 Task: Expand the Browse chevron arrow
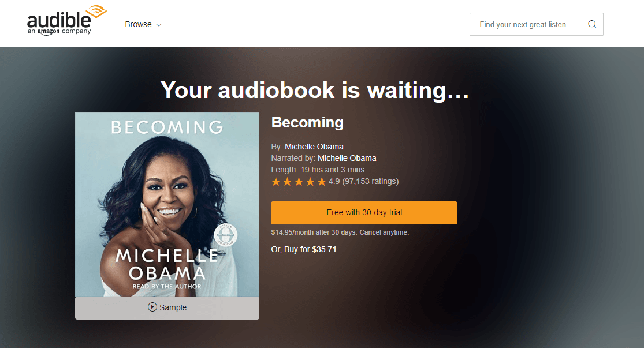[159, 25]
